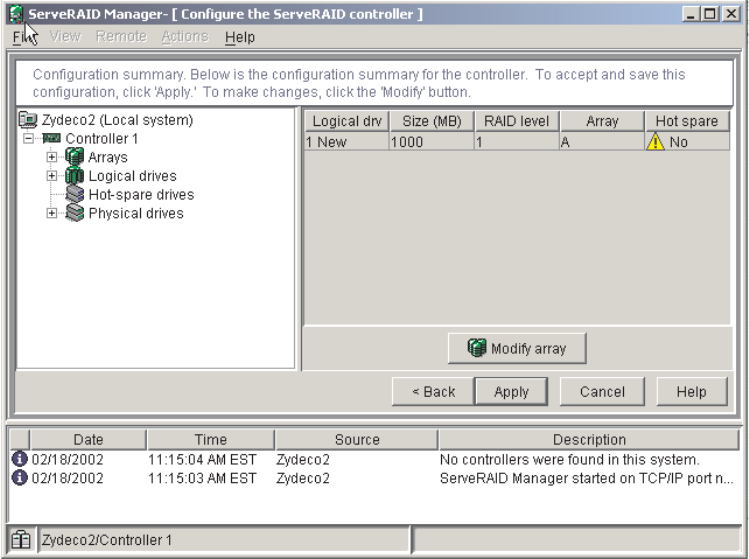Click the hot spare warning triangle icon
The height and width of the screenshot is (559, 749).
[x=655, y=142]
